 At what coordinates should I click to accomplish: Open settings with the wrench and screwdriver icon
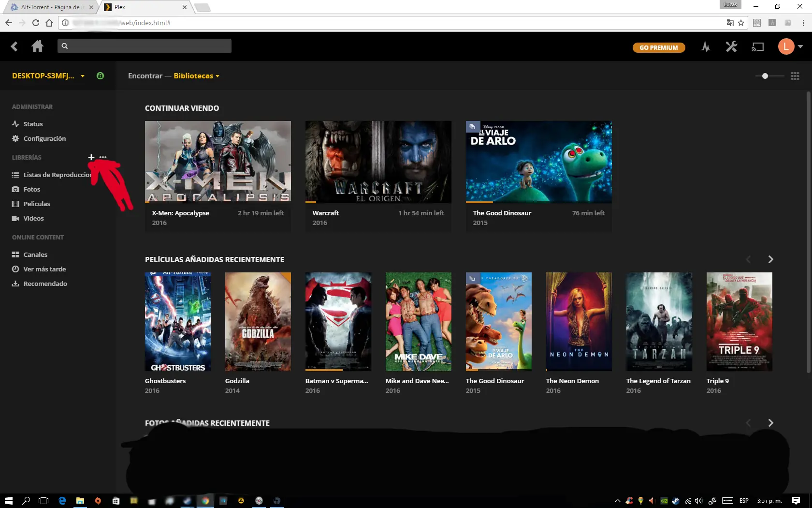click(x=731, y=47)
